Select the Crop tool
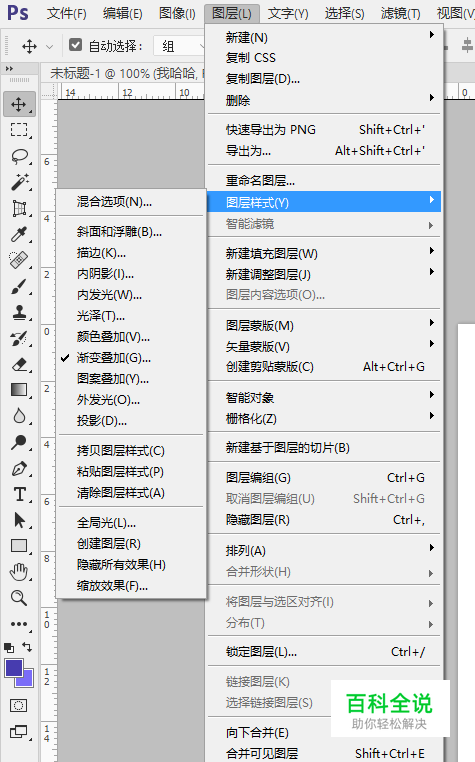This screenshot has width=475, height=762. point(19,208)
